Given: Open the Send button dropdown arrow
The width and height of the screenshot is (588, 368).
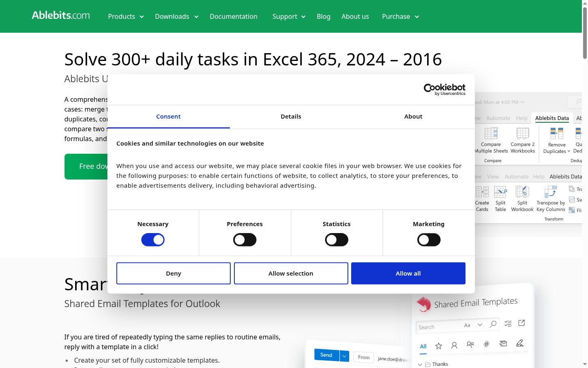Looking at the screenshot, I should pyautogui.click(x=344, y=356).
